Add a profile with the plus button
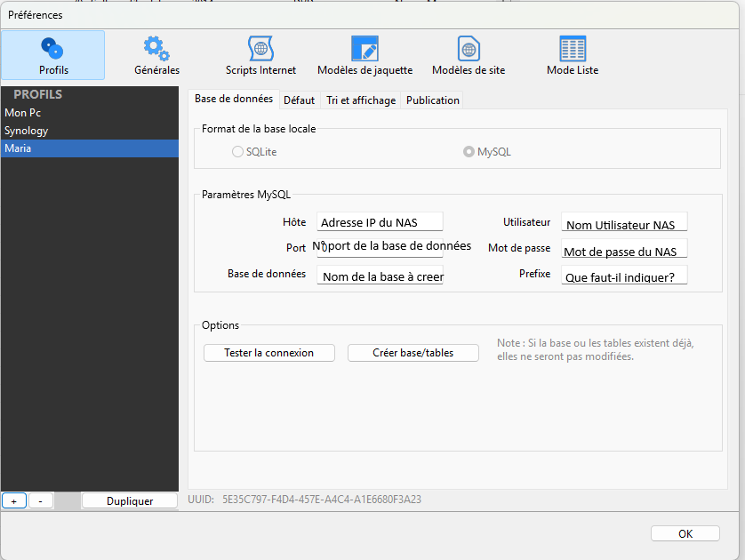 pos(13,501)
